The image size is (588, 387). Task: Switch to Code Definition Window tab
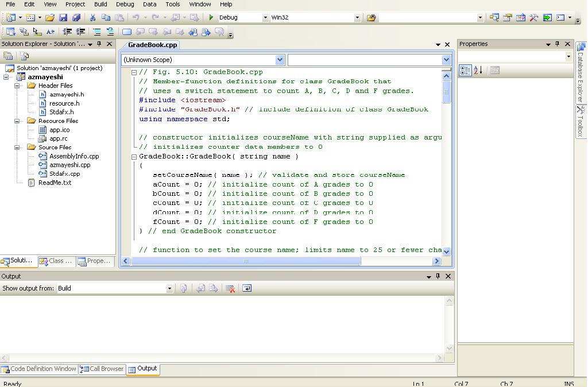point(39,369)
